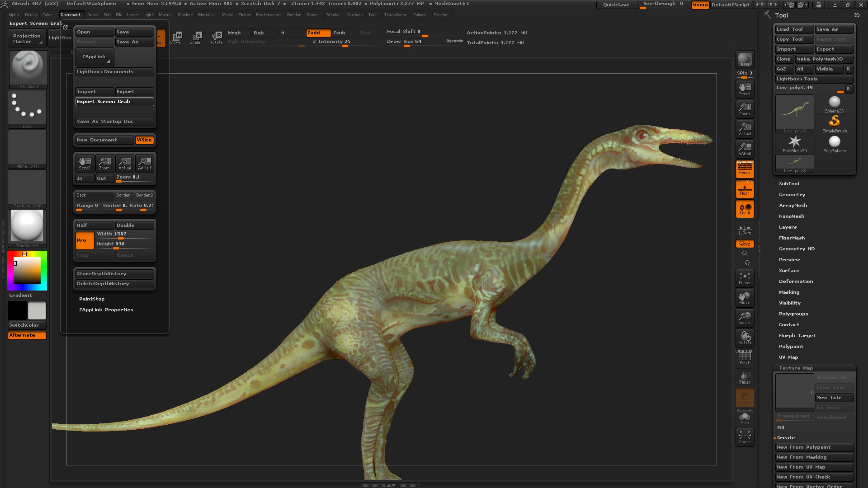Click the Standard brush thumbnail
The height and width of the screenshot is (488, 868).
click(28, 68)
